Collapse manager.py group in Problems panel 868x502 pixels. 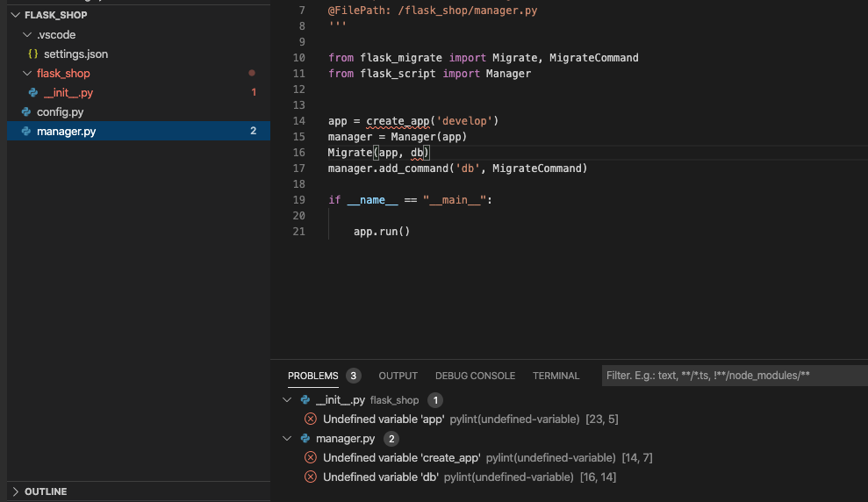click(287, 438)
